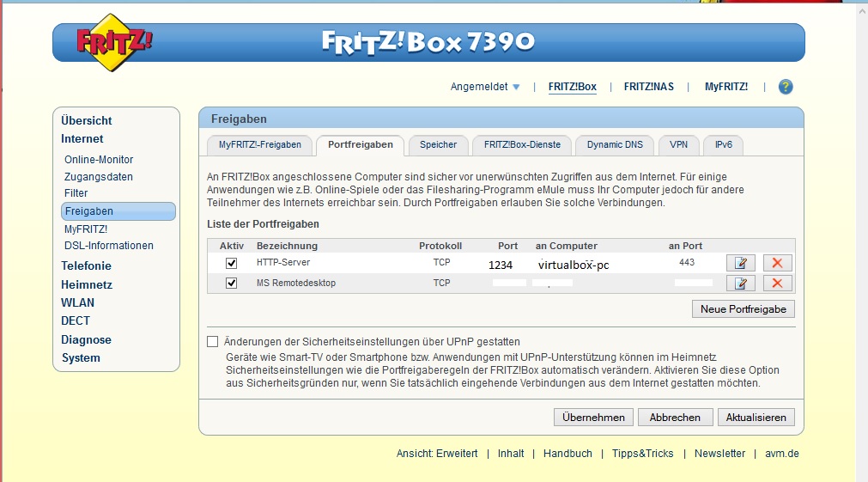Click Ansicht: Erweitert footer link
This screenshot has width=868, height=482.
(x=437, y=454)
